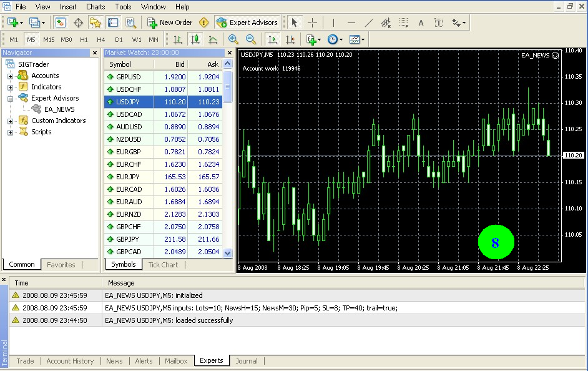The image size is (588, 371).
Task: Select the GBPUSD symbol row
Action: (x=163, y=77)
